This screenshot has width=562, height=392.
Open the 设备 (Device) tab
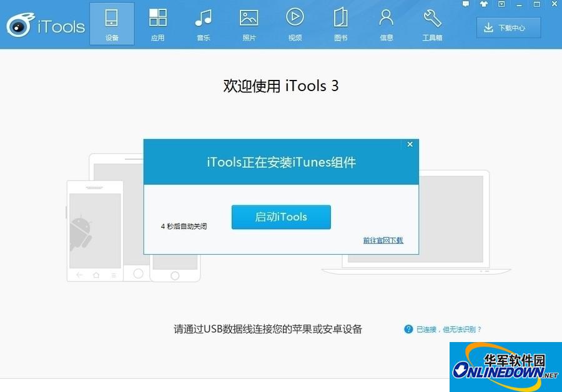pyautogui.click(x=112, y=24)
